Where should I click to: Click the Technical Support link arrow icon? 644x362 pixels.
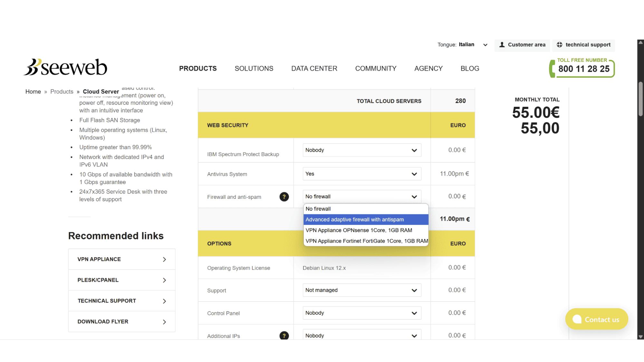click(164, 301)
